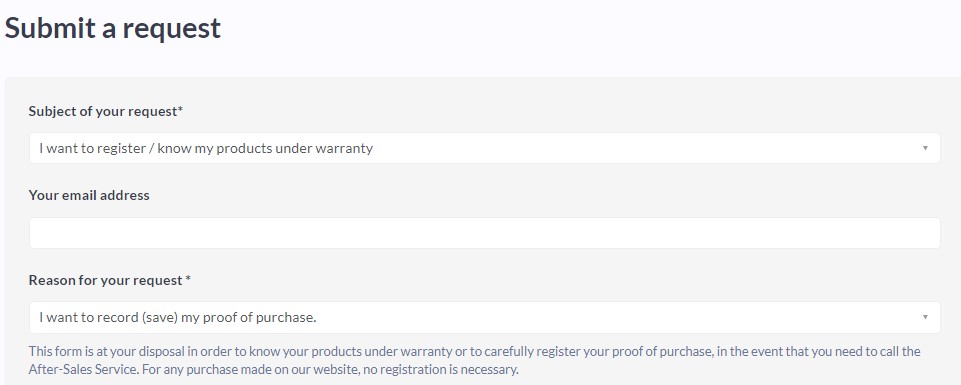Click the Reason for your request label

110,280
